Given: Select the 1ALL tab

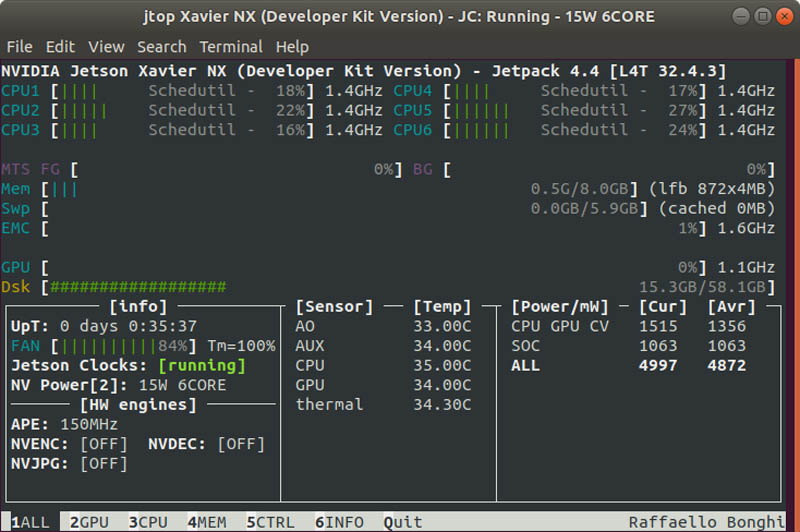Looking at the screenshot, I should click(30, 522).
